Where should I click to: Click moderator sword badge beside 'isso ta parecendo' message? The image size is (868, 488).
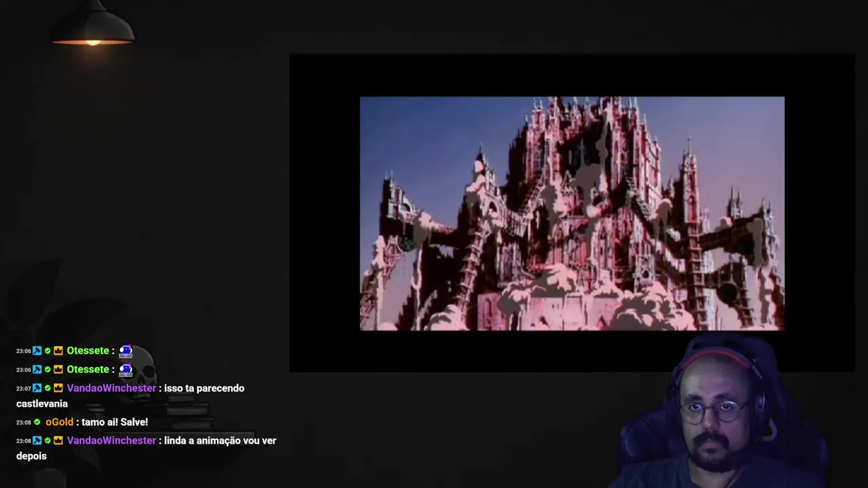pyautogui.click(x=37, y=388)
